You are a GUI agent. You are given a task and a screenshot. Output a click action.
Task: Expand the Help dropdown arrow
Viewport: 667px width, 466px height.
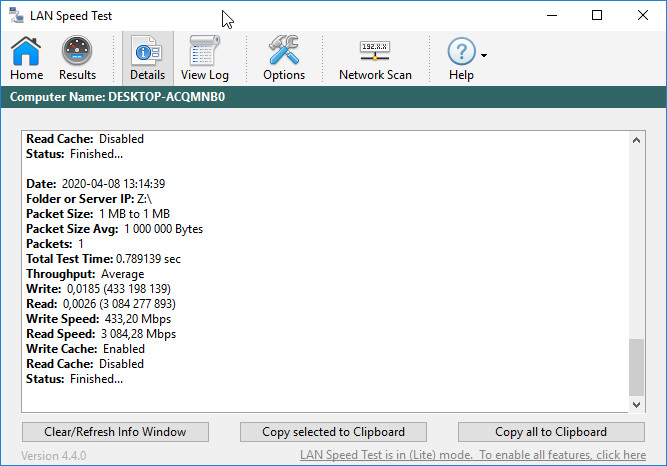[x=484, y=55]
